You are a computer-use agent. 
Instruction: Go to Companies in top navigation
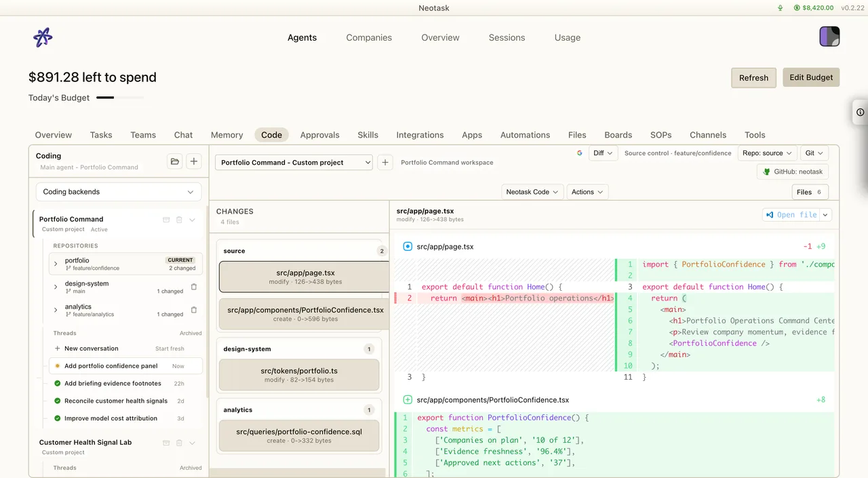(x=369, y=38)
